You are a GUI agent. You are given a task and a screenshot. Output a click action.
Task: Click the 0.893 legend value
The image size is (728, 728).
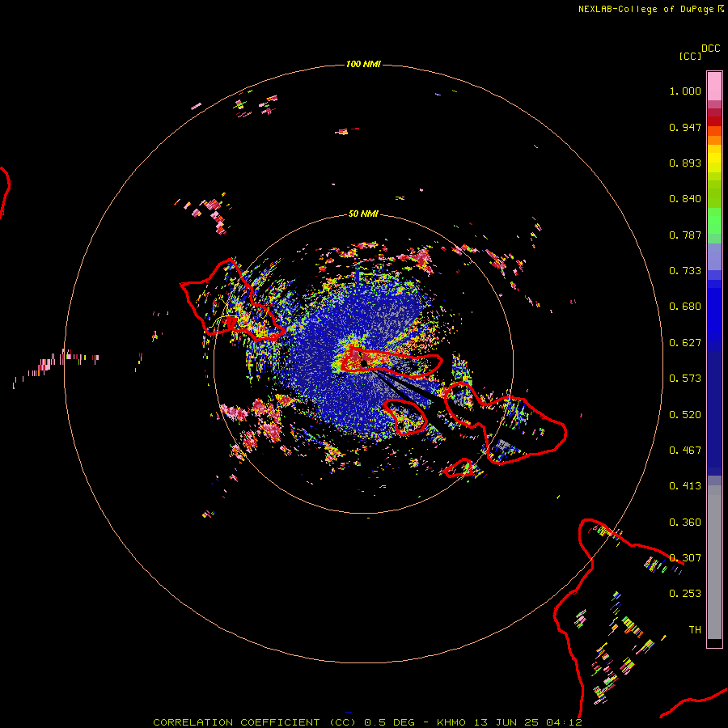(685, 163)
